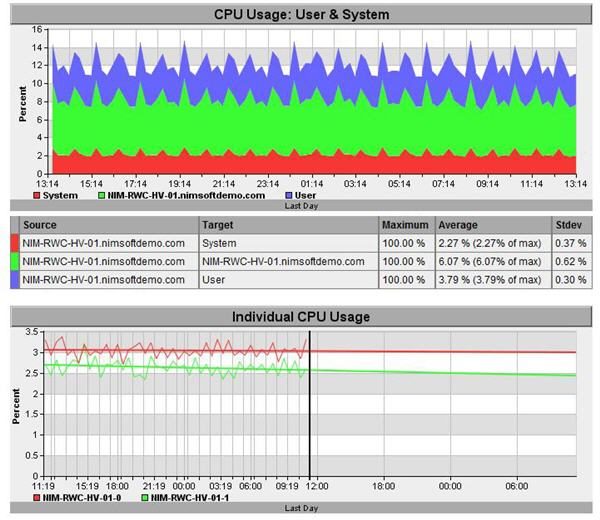
Task: Click 'User' legend label under top chart
Action: coord(305,196)
